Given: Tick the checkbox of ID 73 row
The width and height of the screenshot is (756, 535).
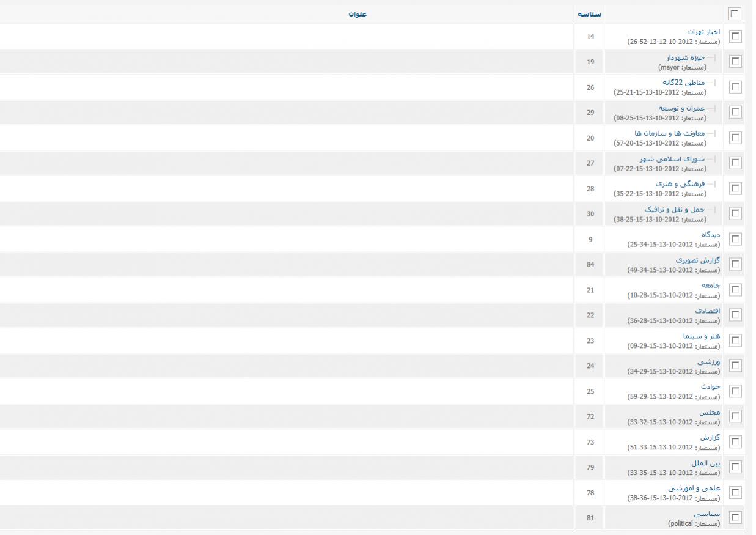Looking at the screenshot, I should [x=736, y=442].
